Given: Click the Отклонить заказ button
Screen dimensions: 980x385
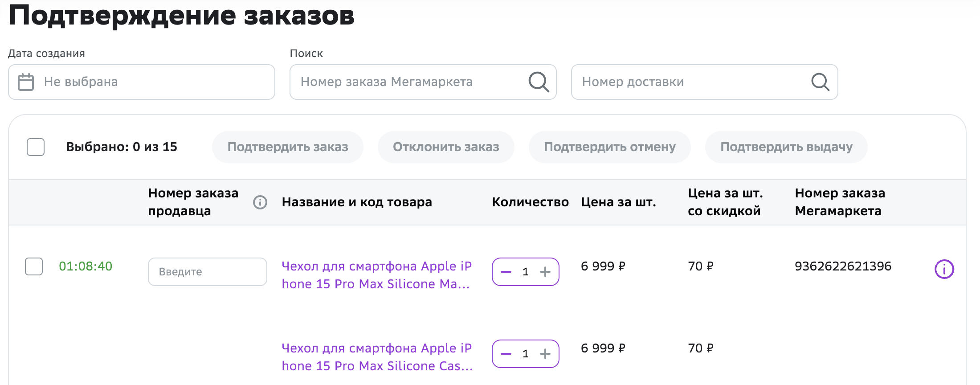Looking at the screenshot, I should (x=446, y=147).
